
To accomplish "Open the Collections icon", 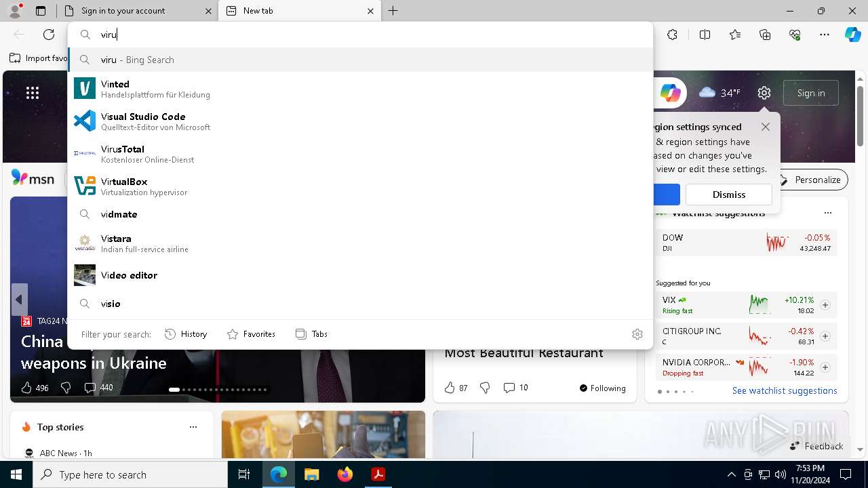I will point(765,35).
